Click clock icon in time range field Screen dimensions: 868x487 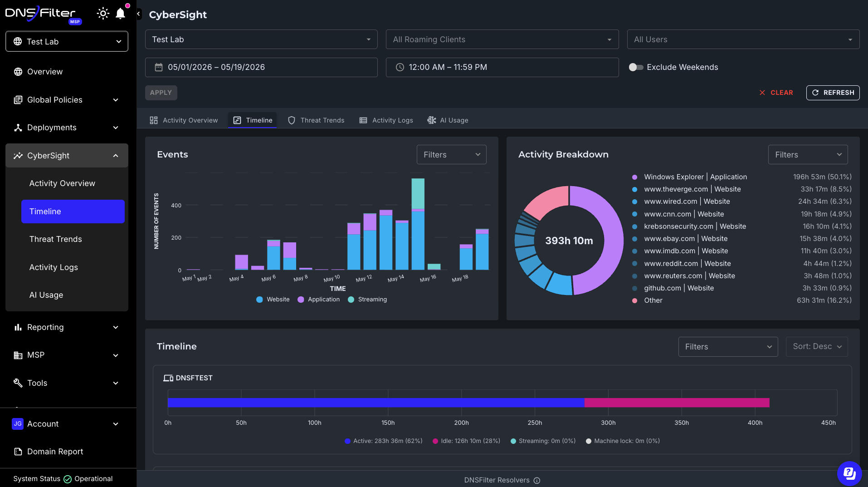coord(400,67)
